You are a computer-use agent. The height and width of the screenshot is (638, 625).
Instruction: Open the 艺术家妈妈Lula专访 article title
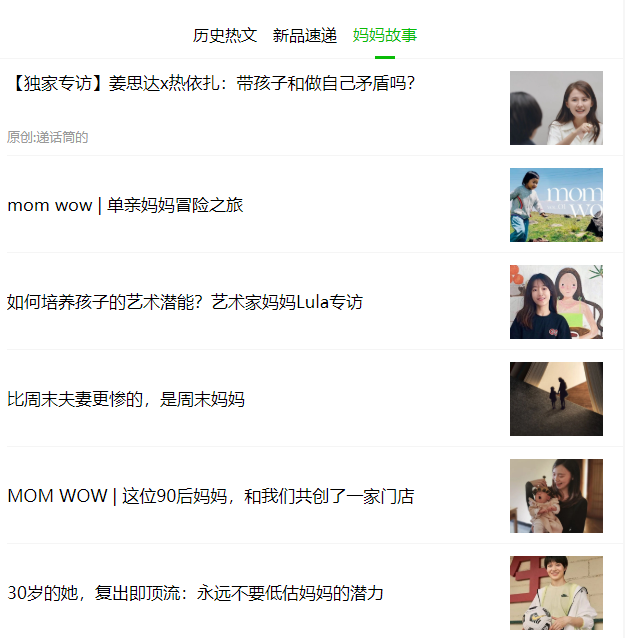point(185,302)
